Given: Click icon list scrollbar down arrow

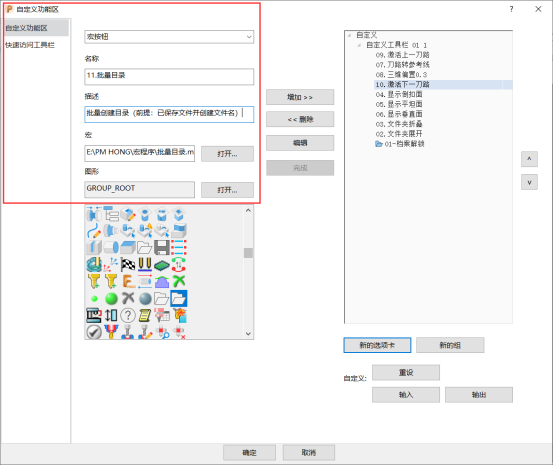Looking at the screenshot, I should 248,334.
